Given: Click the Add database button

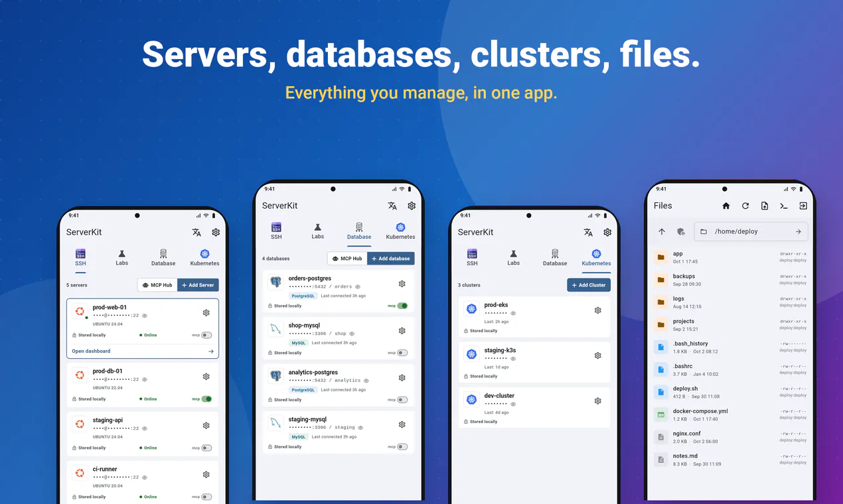Looking at the screenshot, I should click(391, 259).
